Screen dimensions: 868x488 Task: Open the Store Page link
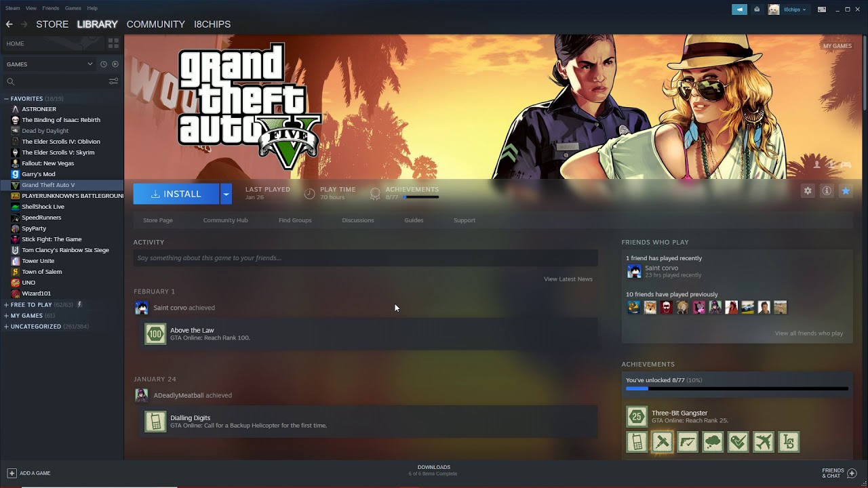click(158, 220)
